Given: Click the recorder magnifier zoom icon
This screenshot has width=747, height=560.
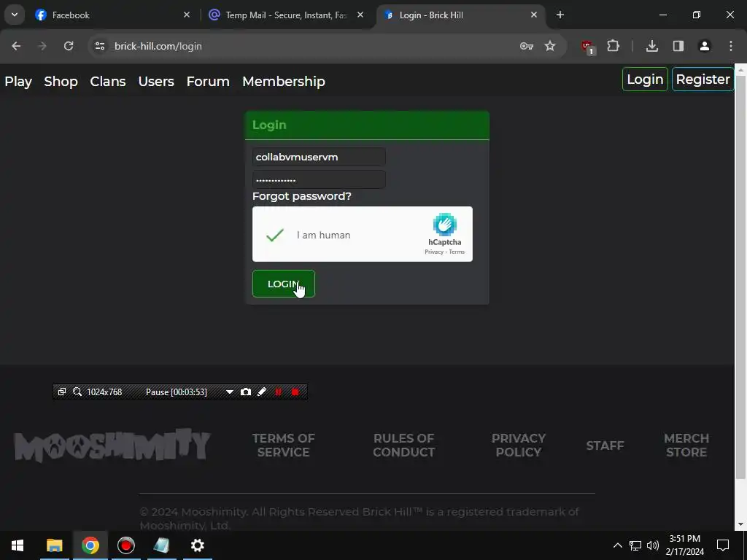Looking at the screenshot, I should 77,392.
